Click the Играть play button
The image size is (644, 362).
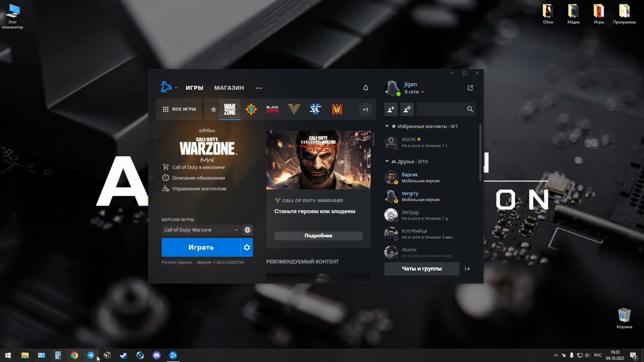pyautogui.click(x=201, y=247)
